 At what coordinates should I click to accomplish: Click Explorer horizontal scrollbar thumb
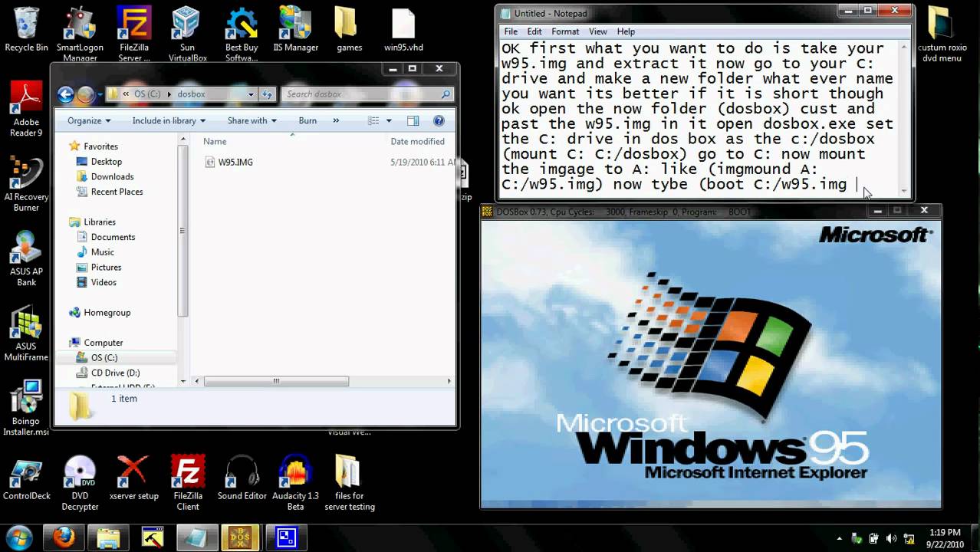(x=277, y=381)
